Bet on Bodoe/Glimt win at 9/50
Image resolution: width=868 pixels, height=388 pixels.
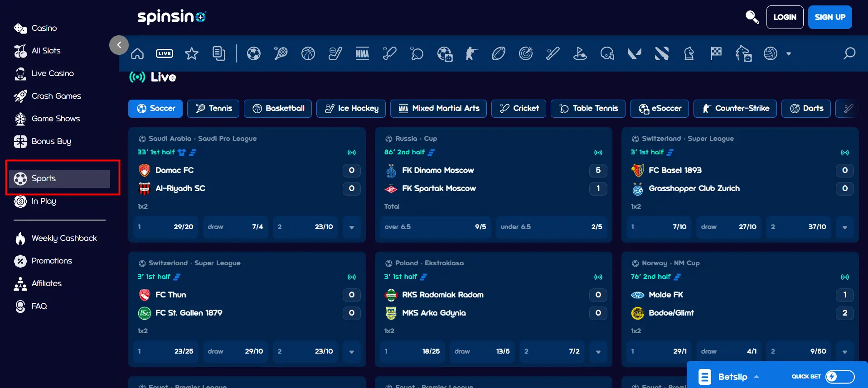click(x=799, y=352)
